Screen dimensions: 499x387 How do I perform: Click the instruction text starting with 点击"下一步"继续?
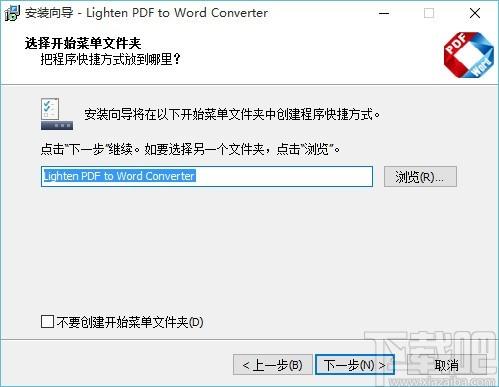190,149
